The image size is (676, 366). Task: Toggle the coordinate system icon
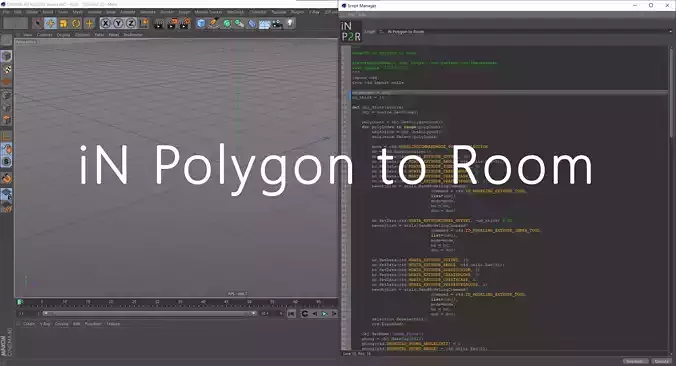[144, 23]
